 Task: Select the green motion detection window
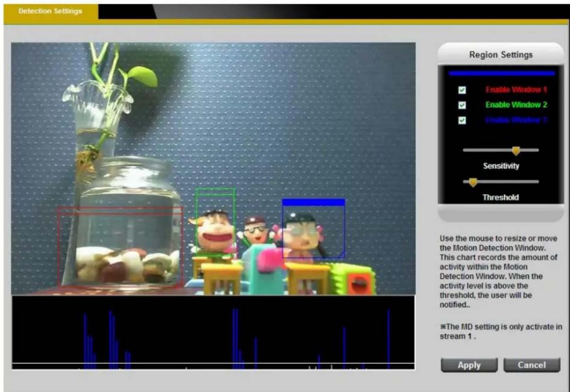tap(215, 222)
